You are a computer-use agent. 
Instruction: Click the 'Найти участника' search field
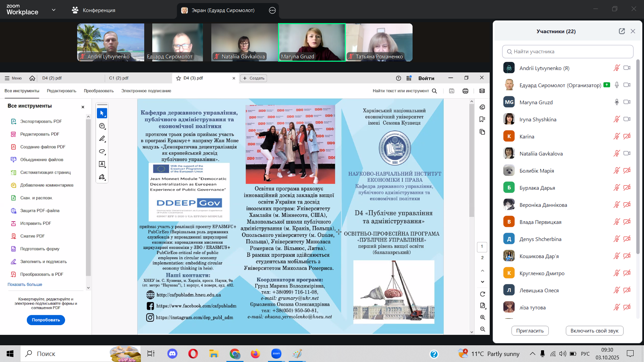click(568, 52)
